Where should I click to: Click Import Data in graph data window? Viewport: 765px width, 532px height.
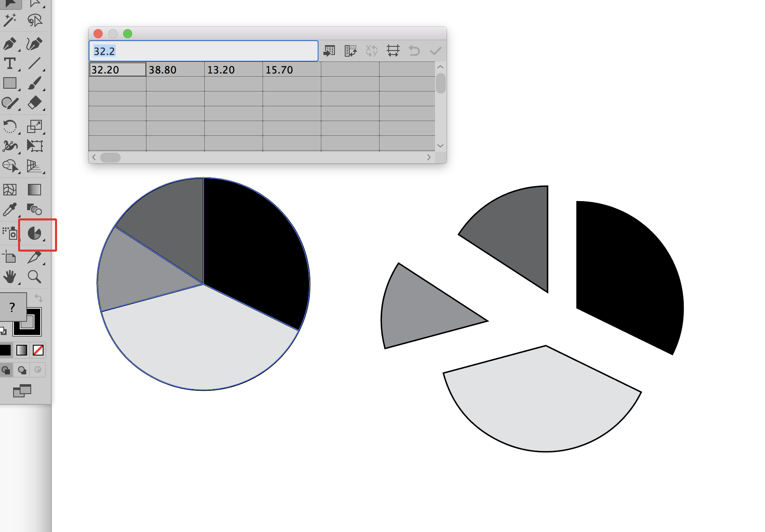click(330, 51)
